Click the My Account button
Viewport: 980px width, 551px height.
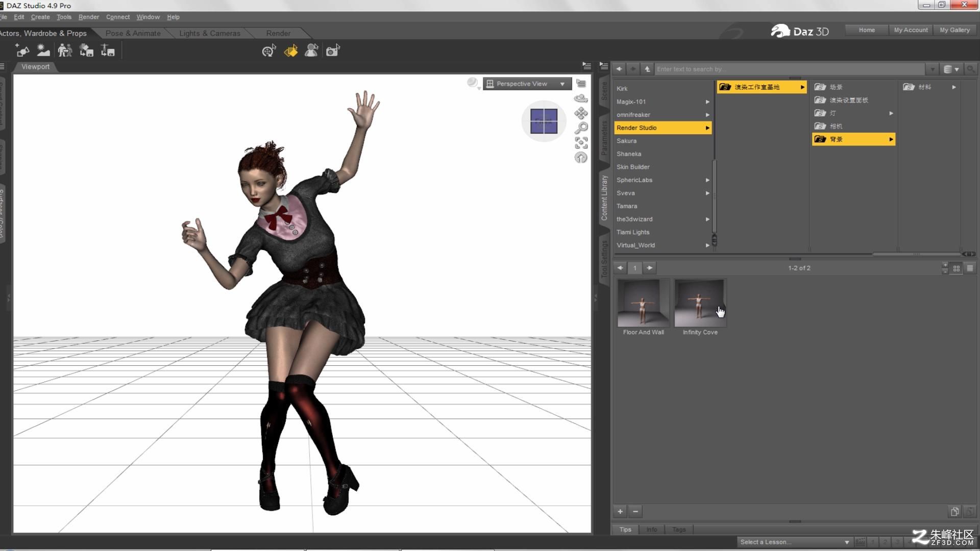911,30
